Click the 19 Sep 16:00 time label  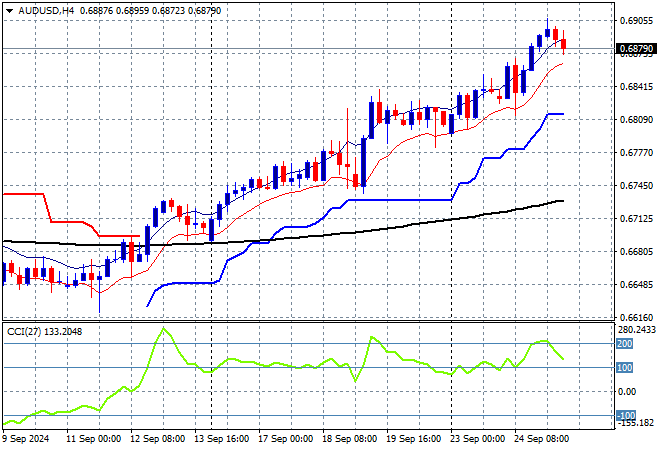point(413,439)
